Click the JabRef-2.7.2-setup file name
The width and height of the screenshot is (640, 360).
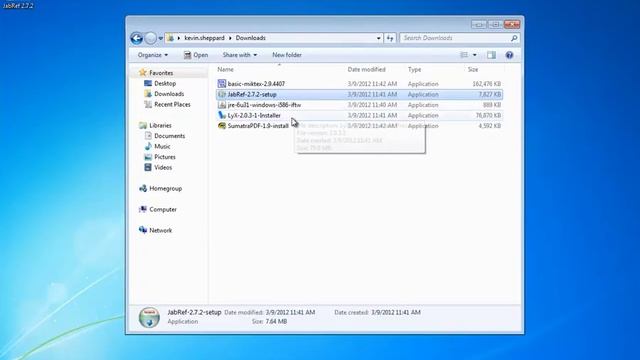point(252,94)
